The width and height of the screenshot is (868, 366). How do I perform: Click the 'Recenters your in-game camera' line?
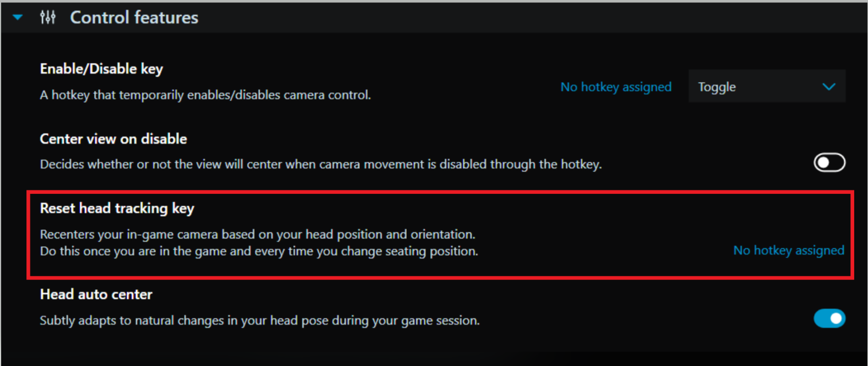coord(258,235)
